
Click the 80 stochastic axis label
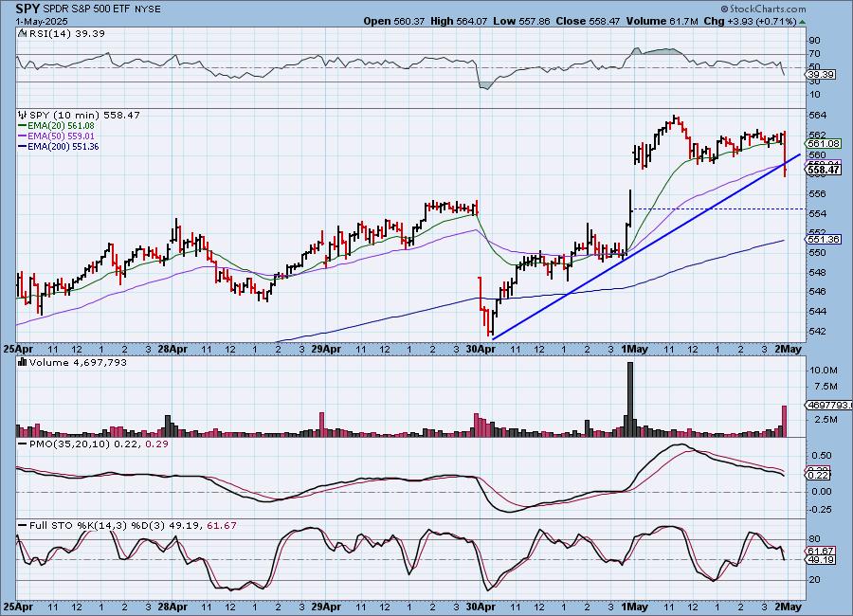814,539
